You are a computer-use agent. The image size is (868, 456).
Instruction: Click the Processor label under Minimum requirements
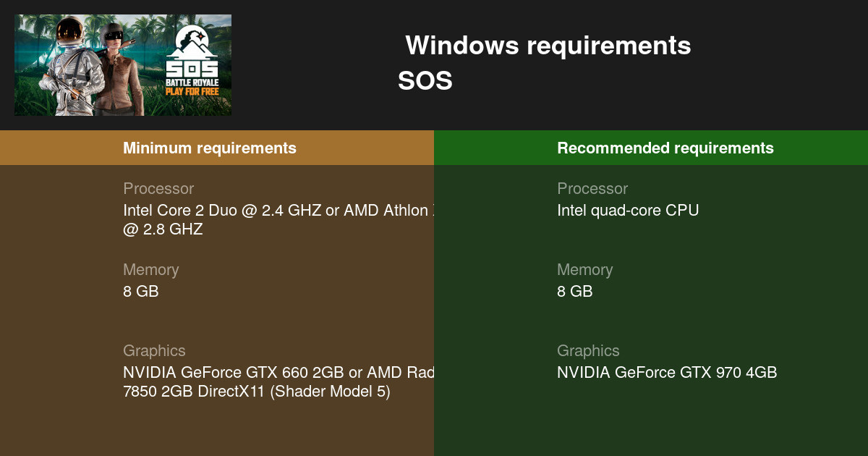(x=158, y=189)
